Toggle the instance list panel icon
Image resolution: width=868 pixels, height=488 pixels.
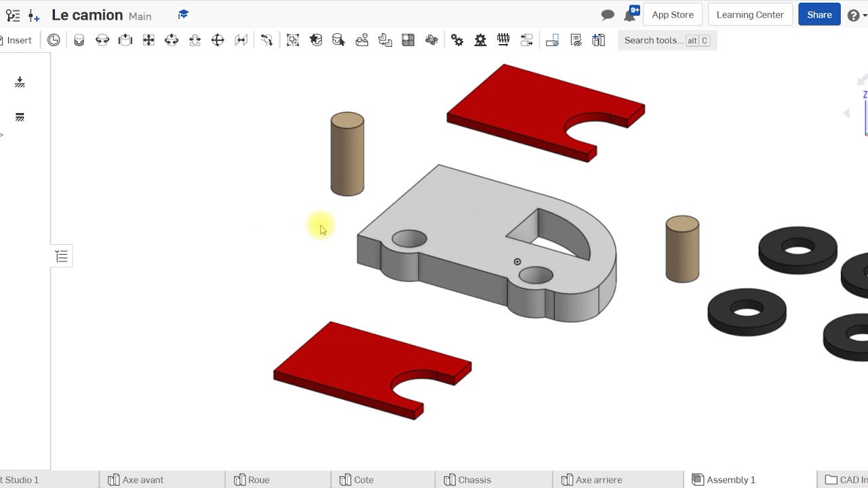(62, 256)
